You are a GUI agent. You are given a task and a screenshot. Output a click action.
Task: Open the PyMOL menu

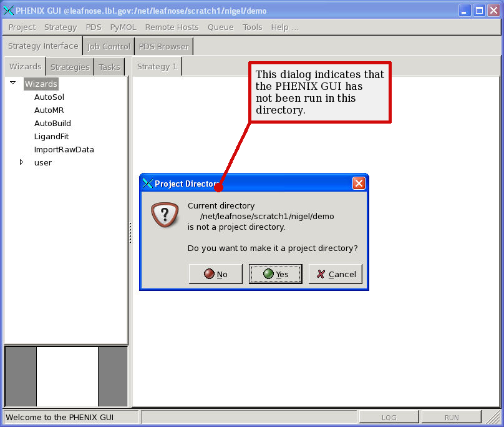(123, 27)
